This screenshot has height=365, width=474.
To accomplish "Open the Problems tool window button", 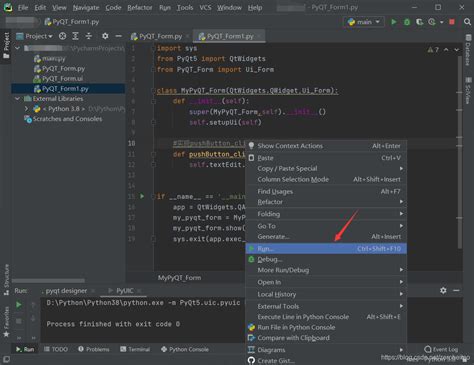I will tap(94, 349).
